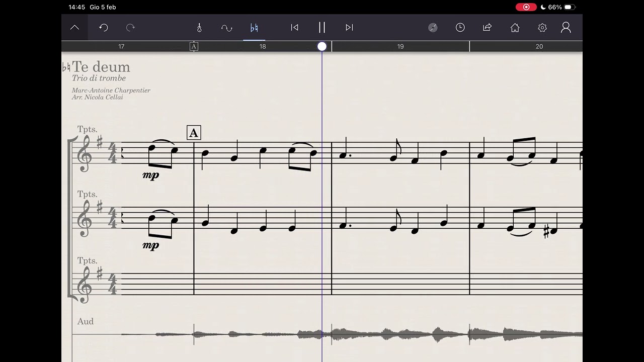Viewport: 644px width, 362px height.
Task: Skip back to the start
Action: tap(295, 28)
